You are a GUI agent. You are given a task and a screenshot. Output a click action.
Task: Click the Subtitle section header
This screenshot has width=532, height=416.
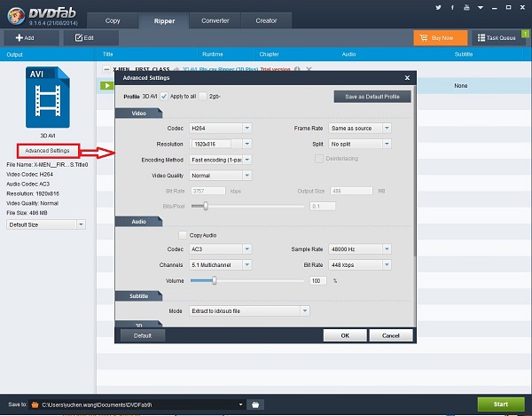pyautogui.click(x=139, y=296)
